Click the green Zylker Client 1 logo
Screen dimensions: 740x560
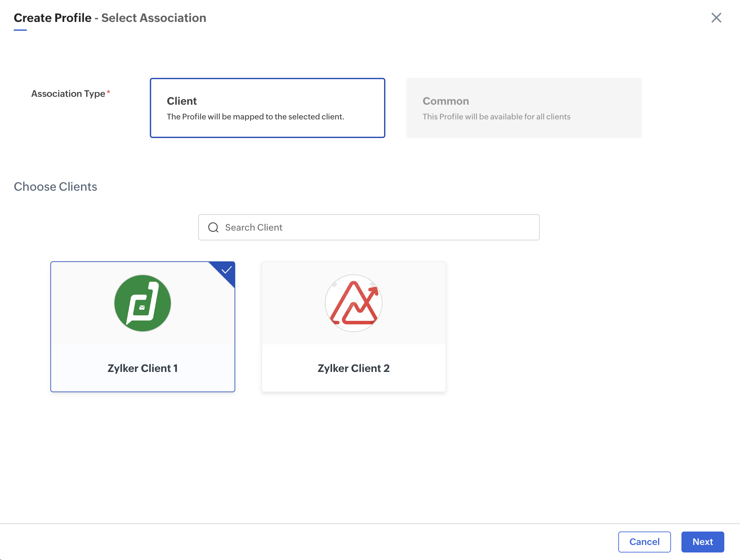tap(143, 303)
